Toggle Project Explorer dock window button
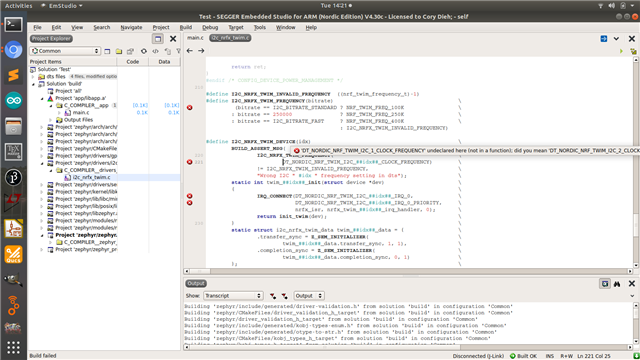This screenshot has width=640, height=360. [x=158, y=39]
